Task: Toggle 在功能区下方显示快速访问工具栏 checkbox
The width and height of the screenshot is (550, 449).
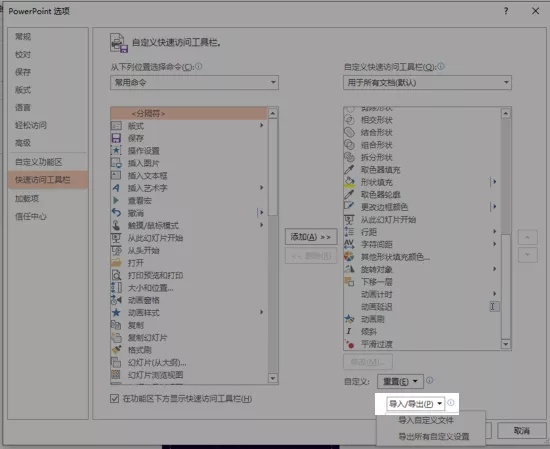Action: 114,398
